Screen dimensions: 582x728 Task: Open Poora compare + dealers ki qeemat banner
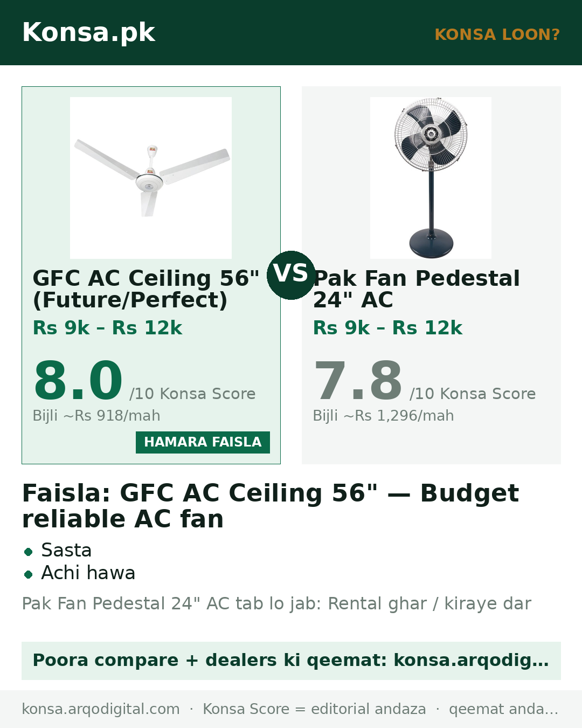tap(291, 661)
